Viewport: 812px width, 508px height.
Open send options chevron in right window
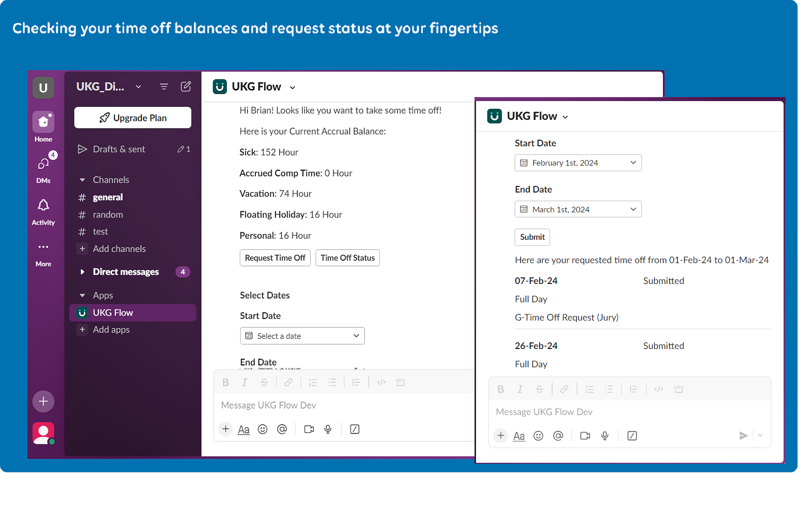(760, 435)
